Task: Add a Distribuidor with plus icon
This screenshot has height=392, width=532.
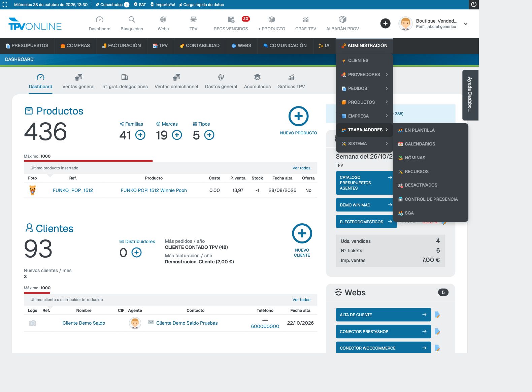Action: pos(136,253)
